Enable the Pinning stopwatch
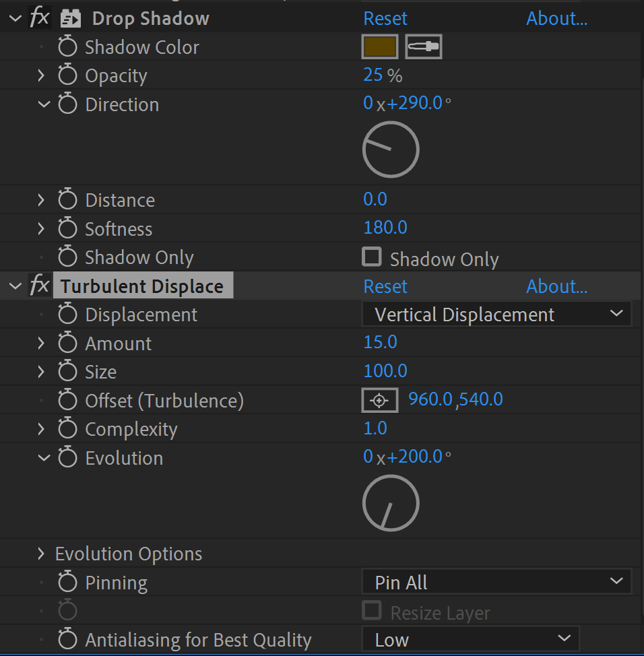This screenshot has height=656, width=644. tap(67, 582)
